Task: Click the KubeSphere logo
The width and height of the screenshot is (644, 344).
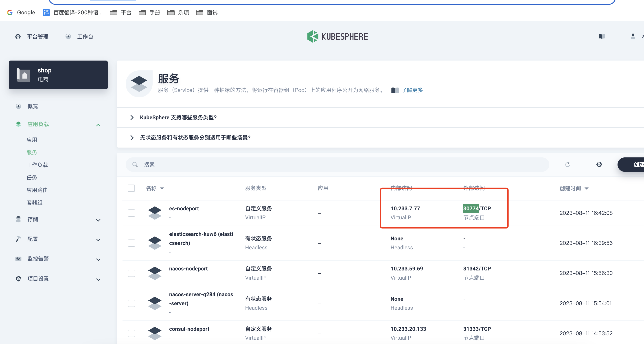Action: coord(337,37)
